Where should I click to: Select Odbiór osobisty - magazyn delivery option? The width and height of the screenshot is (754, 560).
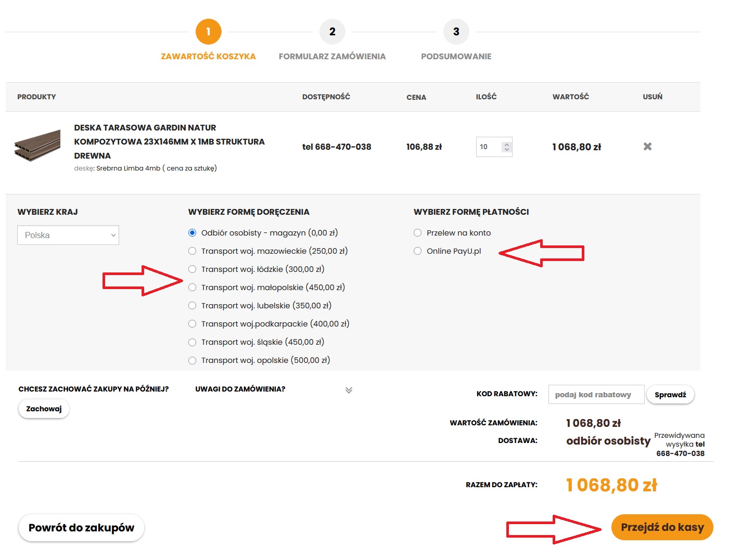[193, 233]
